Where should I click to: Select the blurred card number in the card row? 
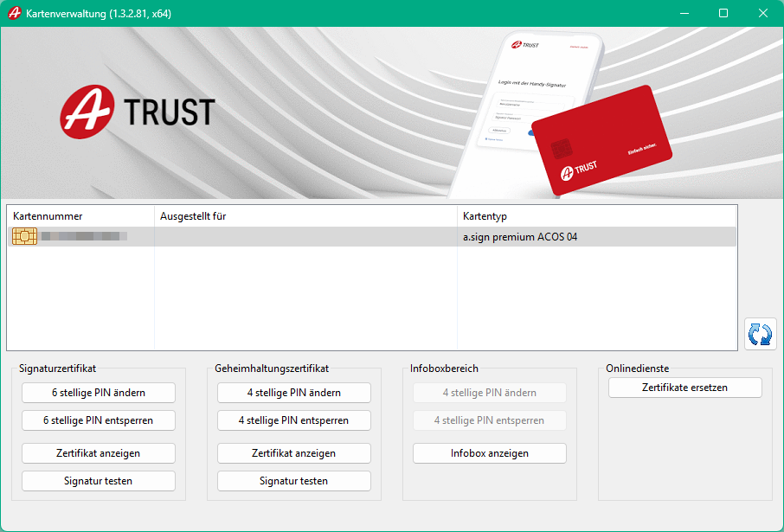pyautogui.click(x=84, y=236)
